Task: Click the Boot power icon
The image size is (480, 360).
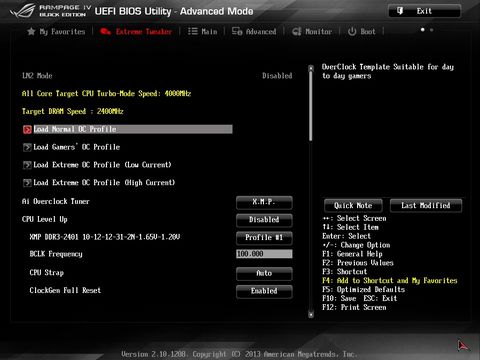Action: pyautogui.click(x=352, y=31)
